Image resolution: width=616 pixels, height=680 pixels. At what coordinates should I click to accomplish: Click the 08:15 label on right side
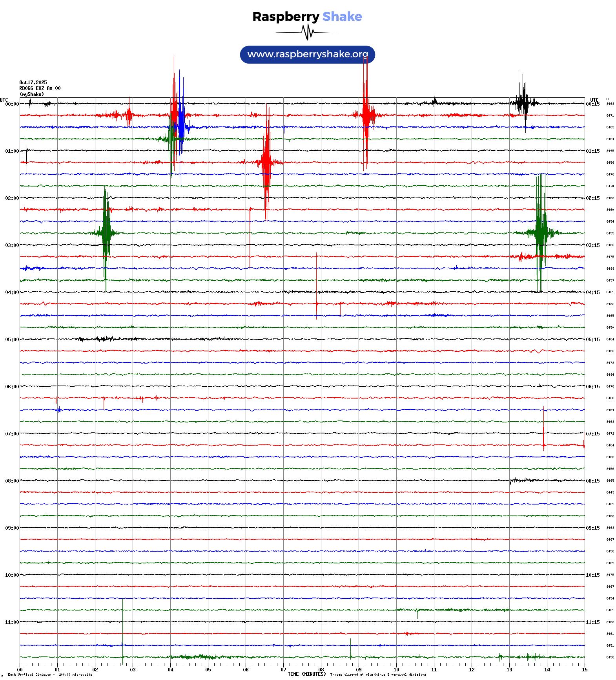point(592,481)
